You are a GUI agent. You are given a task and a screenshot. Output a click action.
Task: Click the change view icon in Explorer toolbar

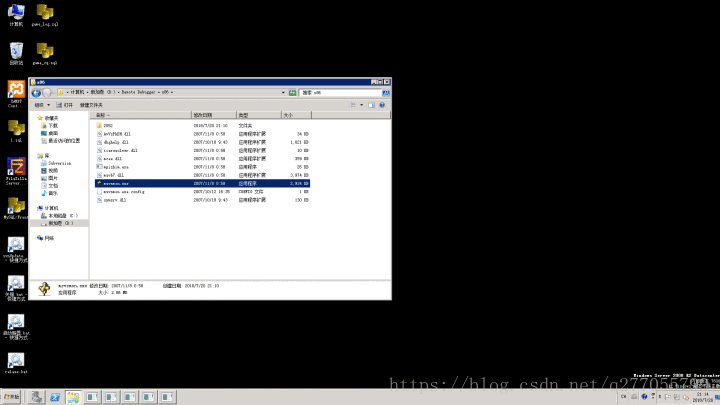pos(353,105)
